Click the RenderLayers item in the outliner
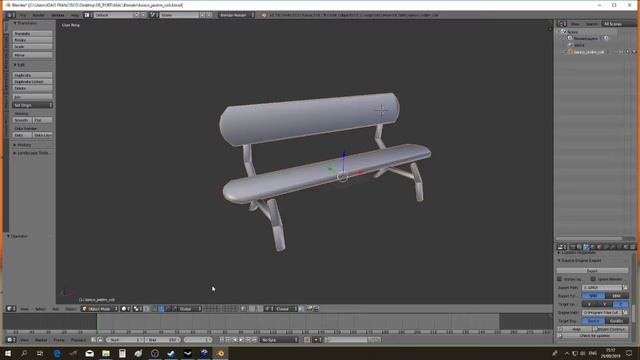Viewport: 640px width, 360px height. coord(585,38)
